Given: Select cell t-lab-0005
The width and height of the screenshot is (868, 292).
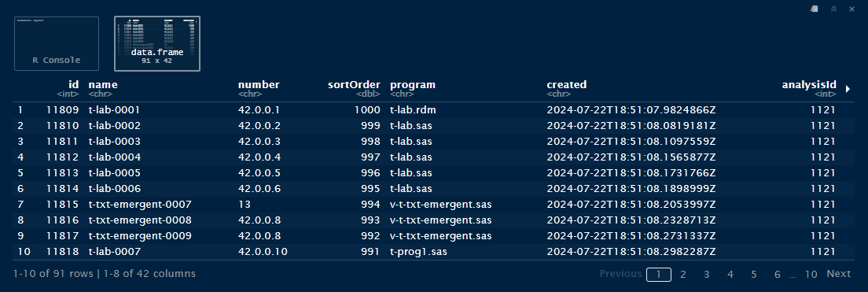Looking at the screenshot, I should pyautogui.click(x=115, y=173).
